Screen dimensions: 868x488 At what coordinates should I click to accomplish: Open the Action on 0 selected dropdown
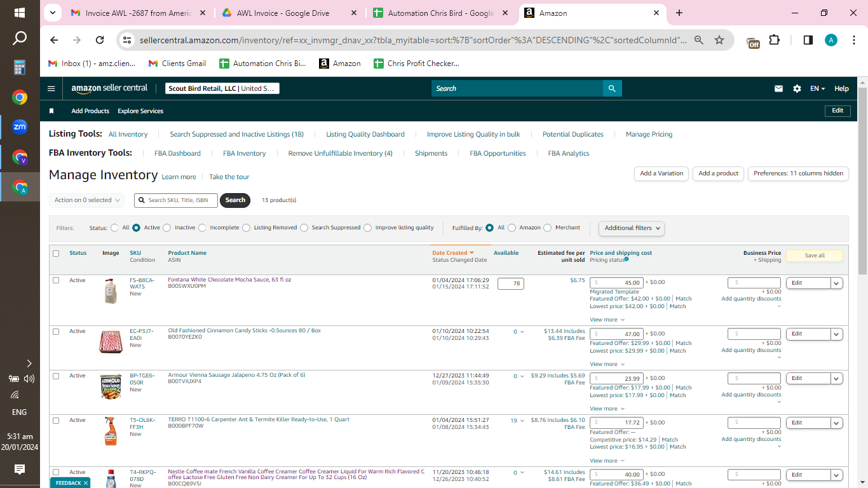86,200
